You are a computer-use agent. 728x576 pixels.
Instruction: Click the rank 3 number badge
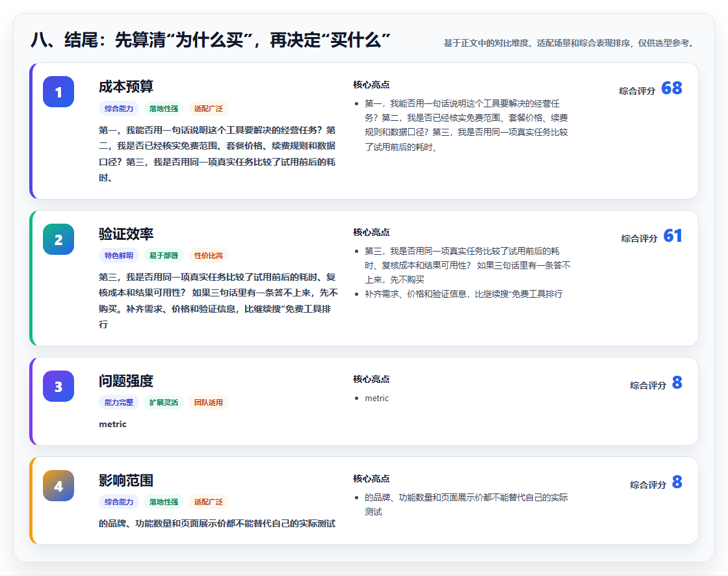coord(58,386)
